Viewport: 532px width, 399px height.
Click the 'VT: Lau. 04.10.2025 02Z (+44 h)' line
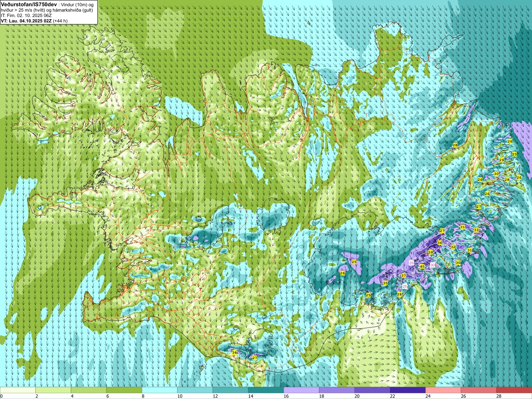(x=34, y=21)
